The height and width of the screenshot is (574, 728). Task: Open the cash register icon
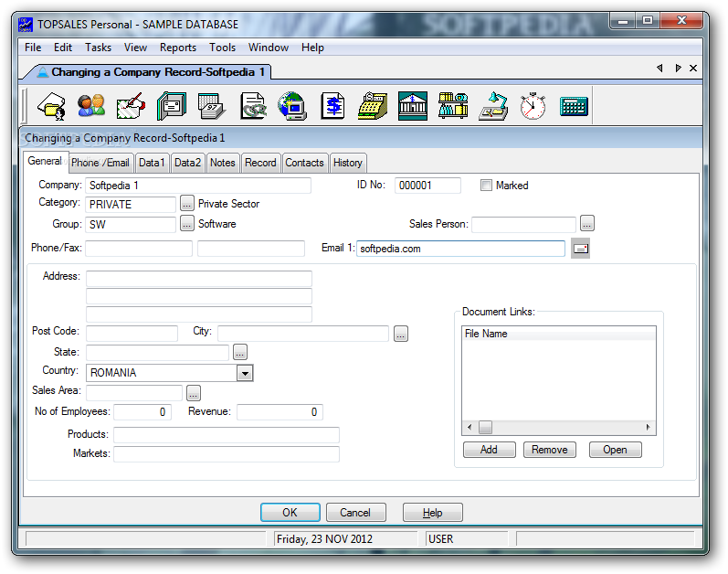[x=373, y=106]
